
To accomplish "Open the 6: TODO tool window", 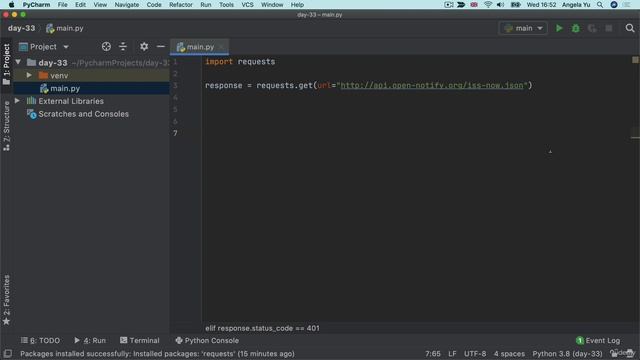I will 40,340.
